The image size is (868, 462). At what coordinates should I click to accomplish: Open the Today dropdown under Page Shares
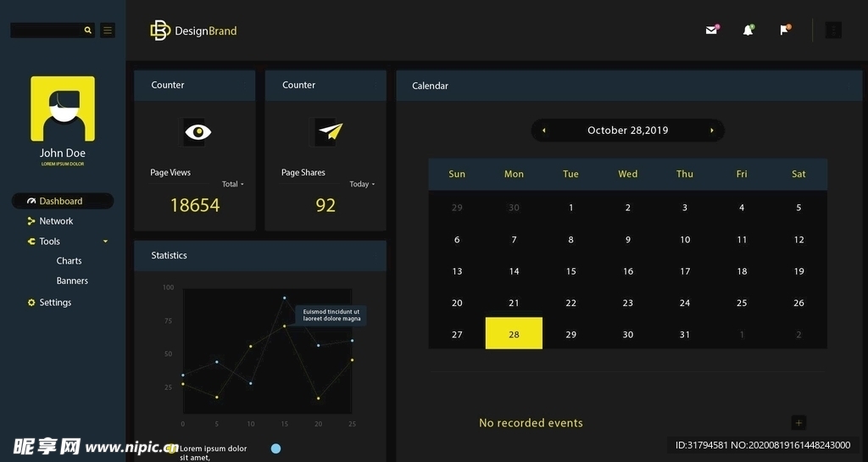[x=362, y=184]
